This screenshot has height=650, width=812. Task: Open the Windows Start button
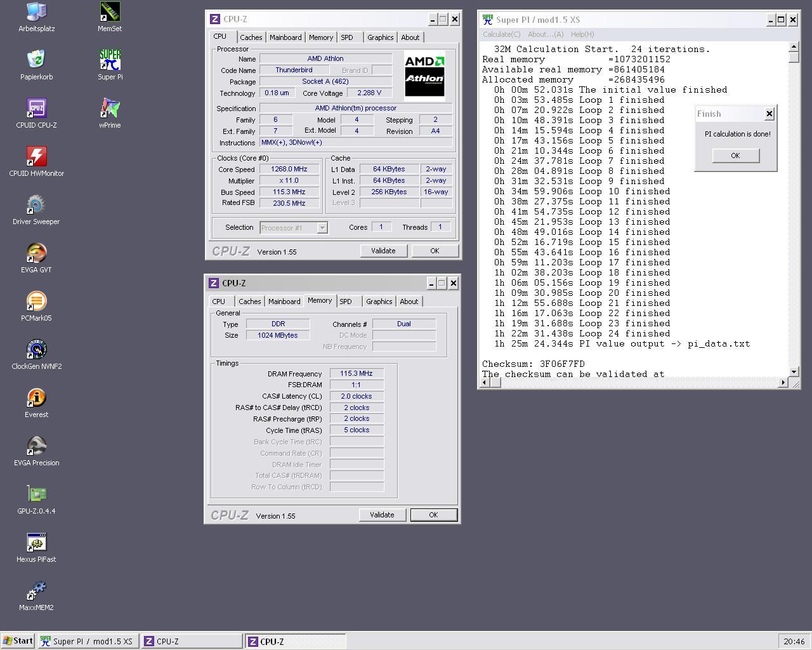click(18, 641)
